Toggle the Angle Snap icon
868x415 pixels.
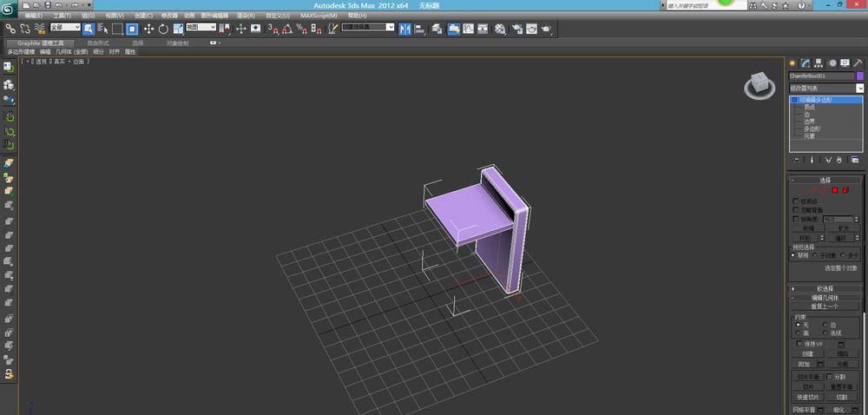(287, 29)
